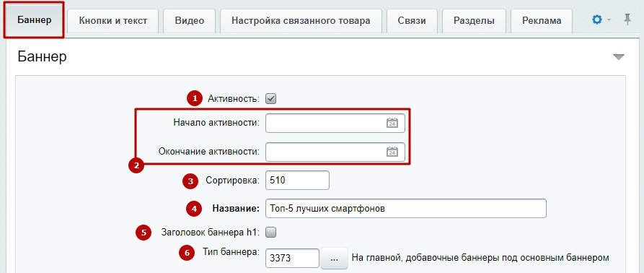Switch to the Видео tab
This screenshot has width=644, height=273.
click(x=190, y=20)
